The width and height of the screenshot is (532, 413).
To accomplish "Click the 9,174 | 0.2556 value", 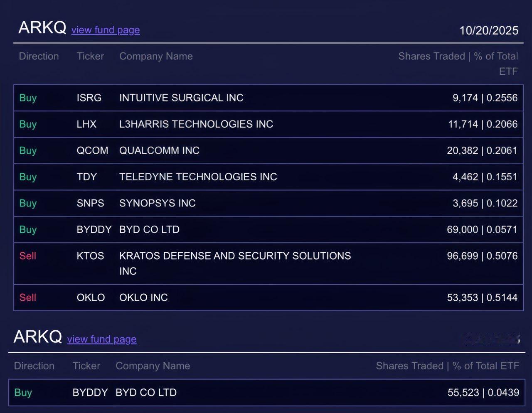I will pos(485,98).
